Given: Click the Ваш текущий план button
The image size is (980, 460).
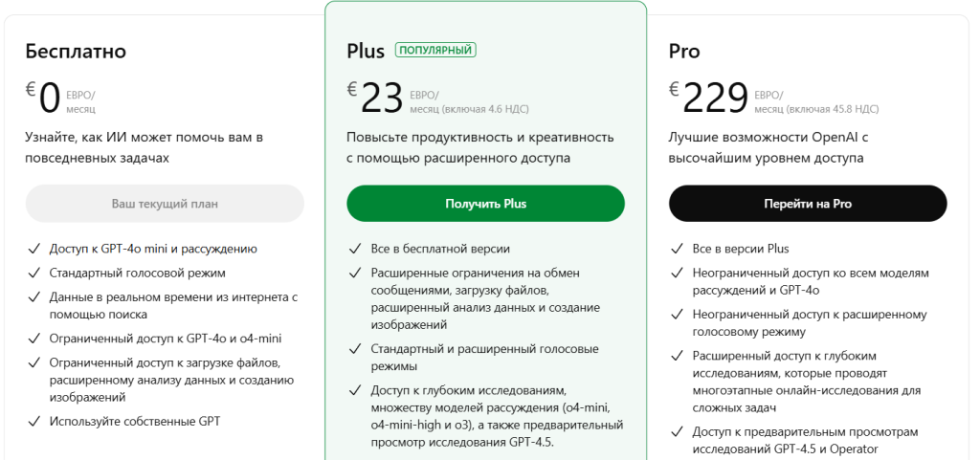Looking at the screenshot, I should point(165,204).
